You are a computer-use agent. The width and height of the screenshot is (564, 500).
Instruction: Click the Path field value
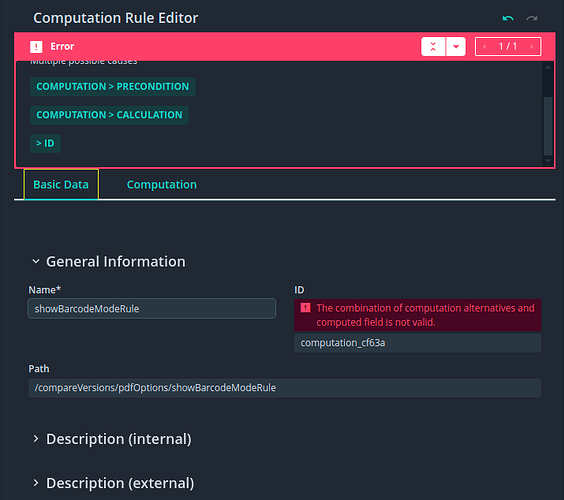click(x=285, y=388)
